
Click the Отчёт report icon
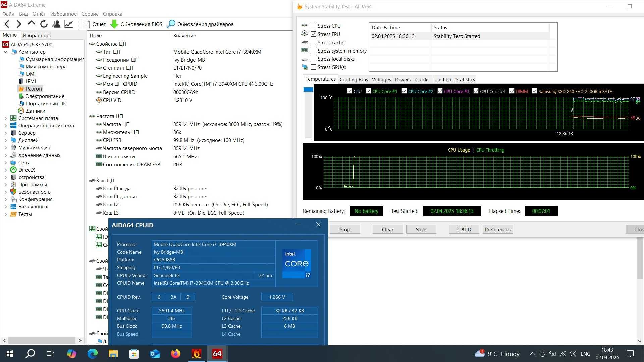click(86, 24)
